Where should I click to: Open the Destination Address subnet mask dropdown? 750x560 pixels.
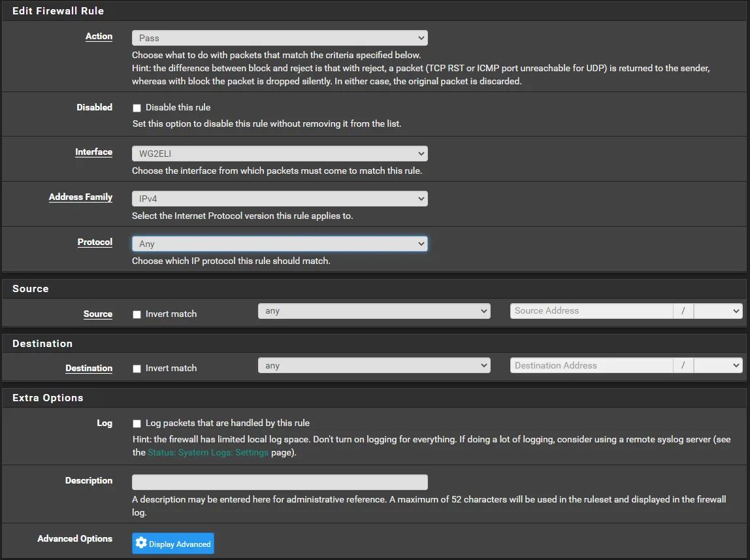(x=718, y=365)
